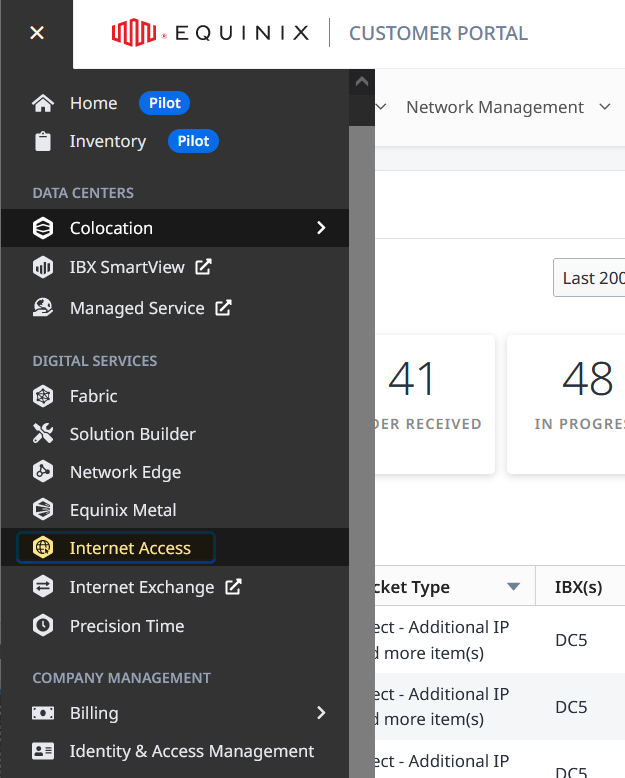
Task: Click the Managed Service external link icon
Action: click(x=223, y=308)
